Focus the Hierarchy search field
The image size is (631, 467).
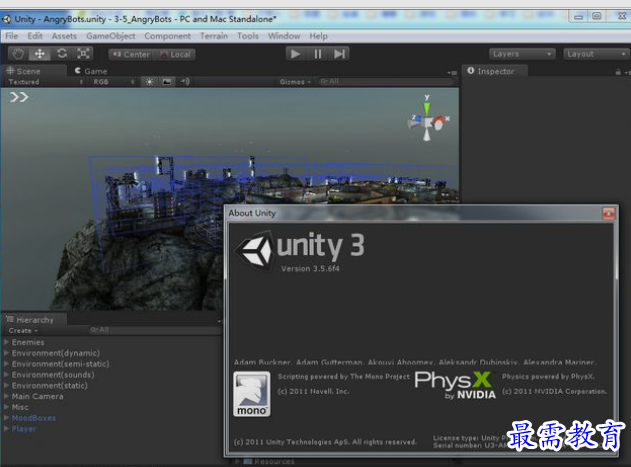[153, 330]
